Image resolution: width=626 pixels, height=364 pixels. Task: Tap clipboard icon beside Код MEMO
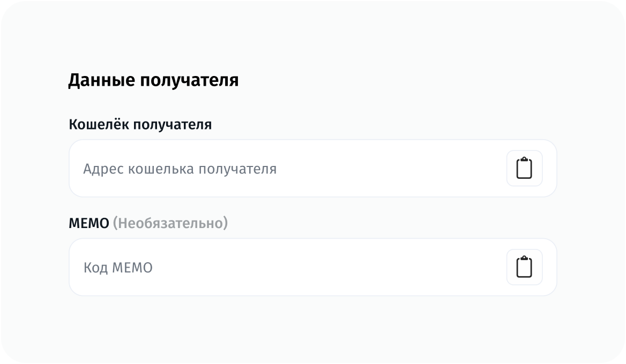[x=524, y=267]
